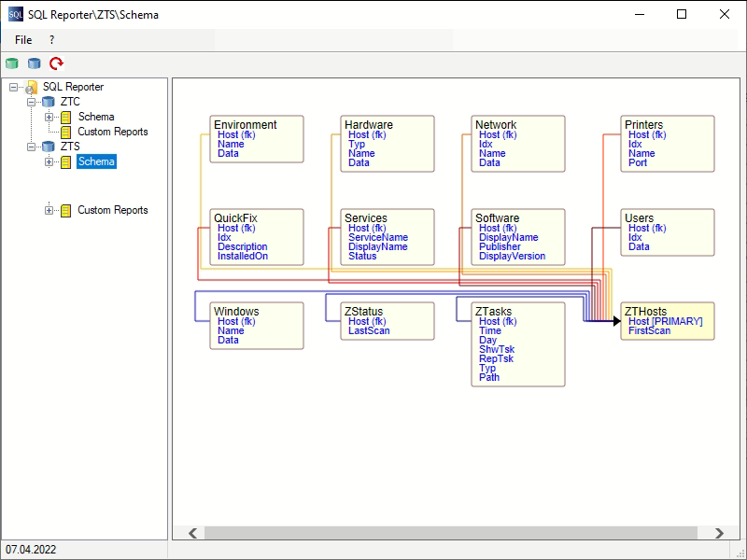Screen dimensions: 747x560
Task: Expand the selected ZTS Schema node
Action: pos(49,161)
